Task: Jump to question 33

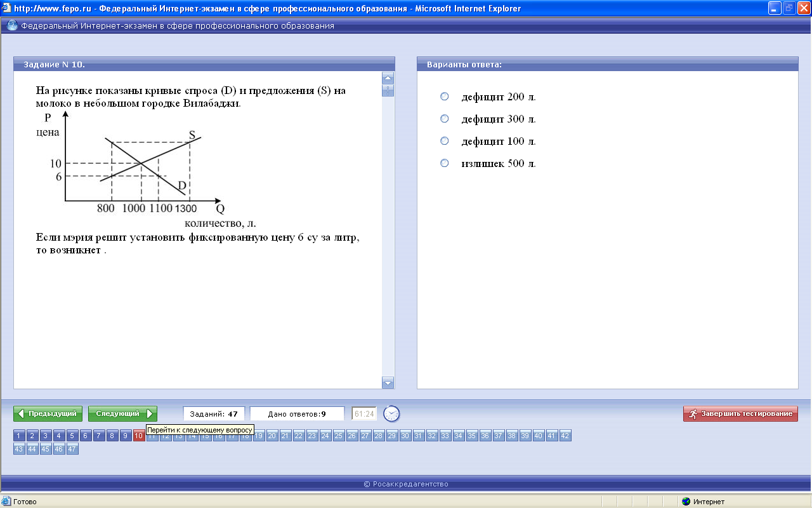Action: [445, 436]
